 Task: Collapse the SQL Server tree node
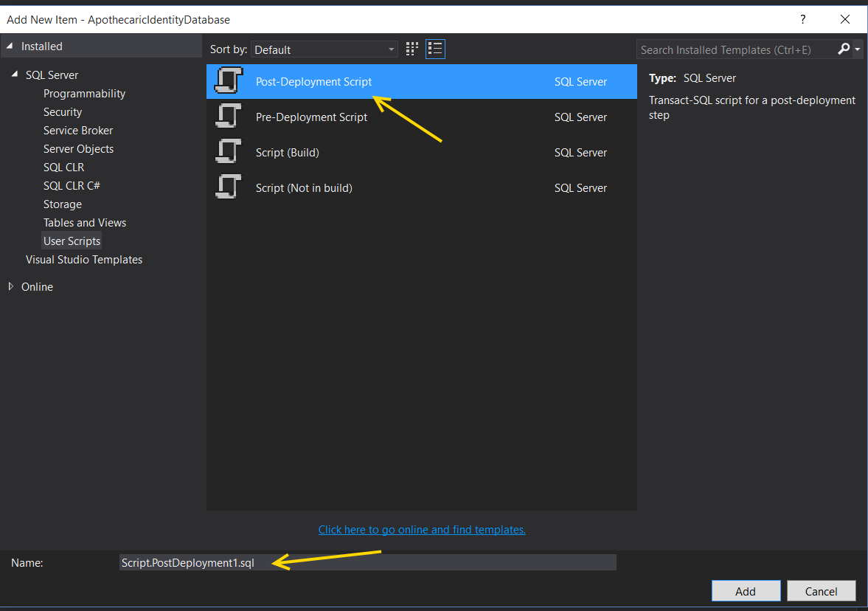[x=15, y=75]
